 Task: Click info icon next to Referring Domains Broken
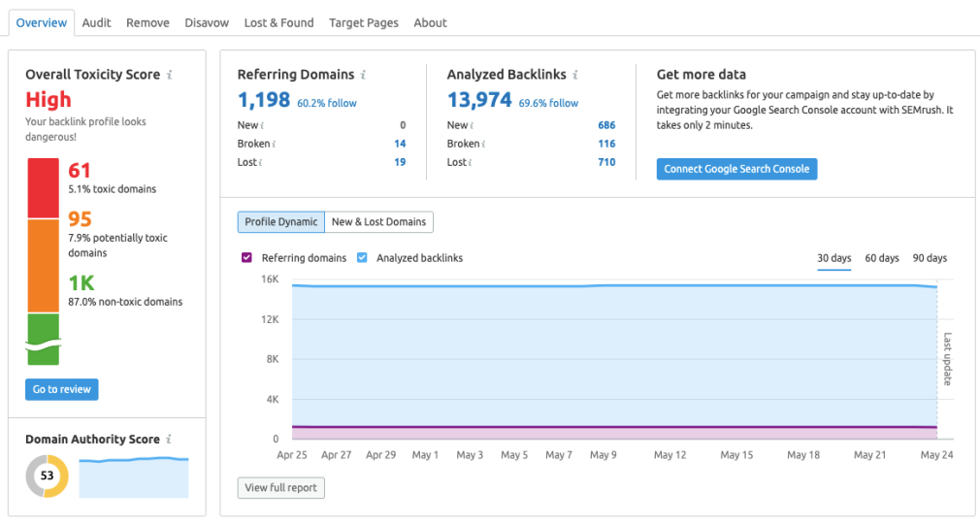[x=274, y=144]
